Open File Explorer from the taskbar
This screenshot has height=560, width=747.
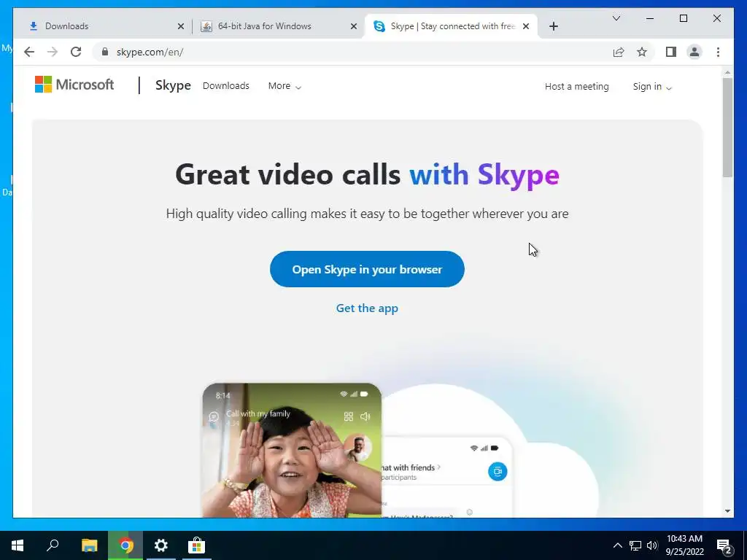pyautogui.click(x=89, y=545)
